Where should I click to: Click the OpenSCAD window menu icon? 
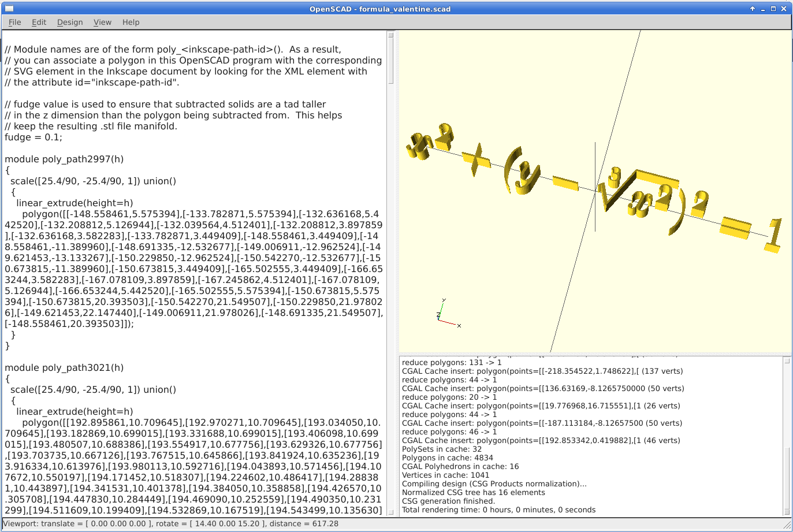(x=9, y=9)
